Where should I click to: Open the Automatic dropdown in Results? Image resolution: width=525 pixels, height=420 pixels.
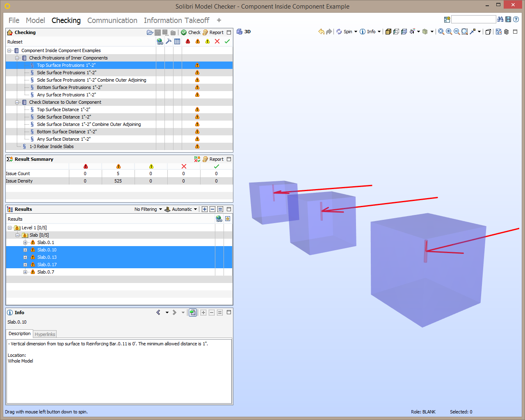point(181,209)
